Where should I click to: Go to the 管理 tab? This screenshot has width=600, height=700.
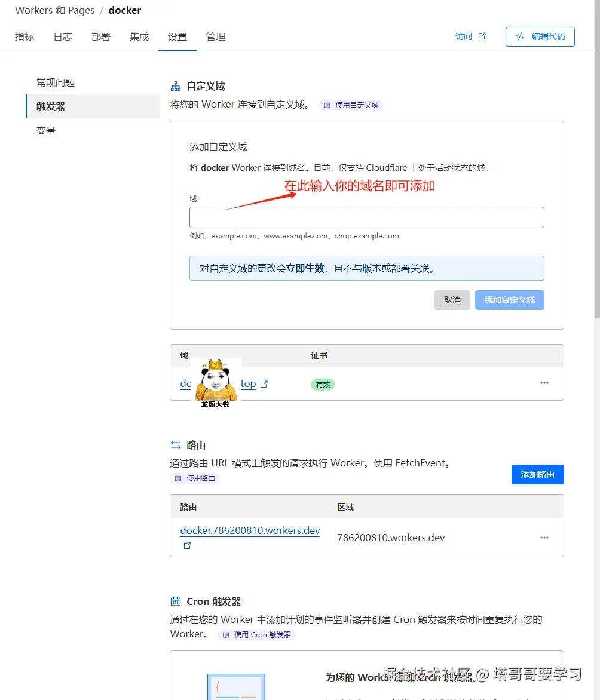click(216, 36)
